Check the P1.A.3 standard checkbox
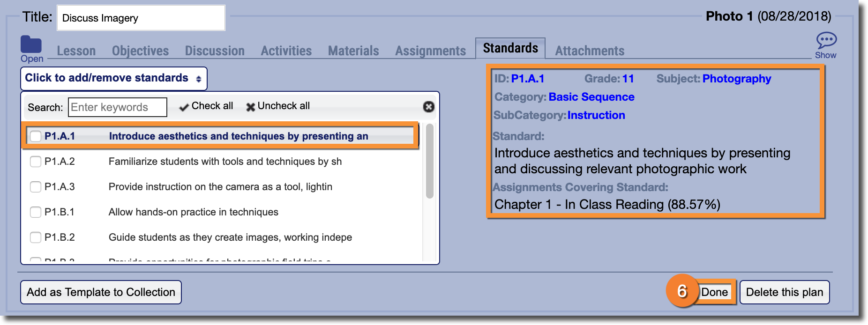The height and width of the screenshot is (325, 868). coord(36,187)
